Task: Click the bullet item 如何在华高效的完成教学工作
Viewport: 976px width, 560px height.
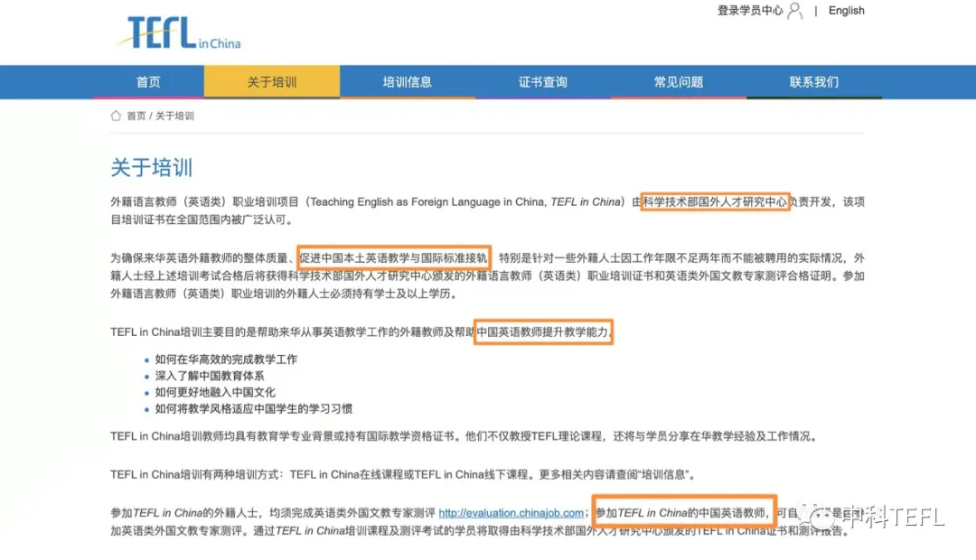Action: (226, 359)
